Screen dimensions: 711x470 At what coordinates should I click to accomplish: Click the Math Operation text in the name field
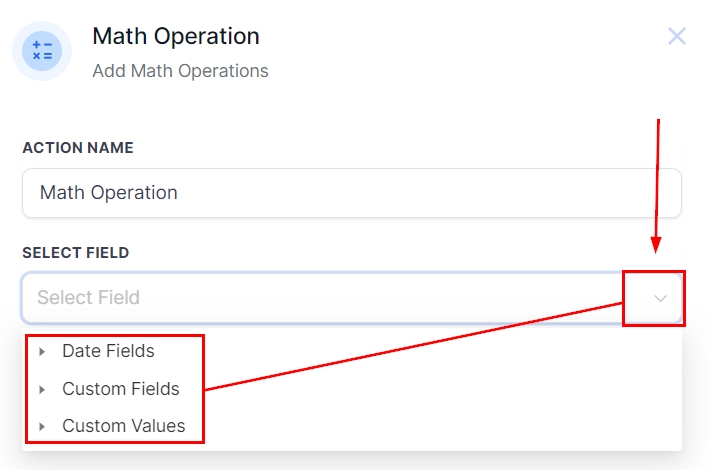point(108,192)
